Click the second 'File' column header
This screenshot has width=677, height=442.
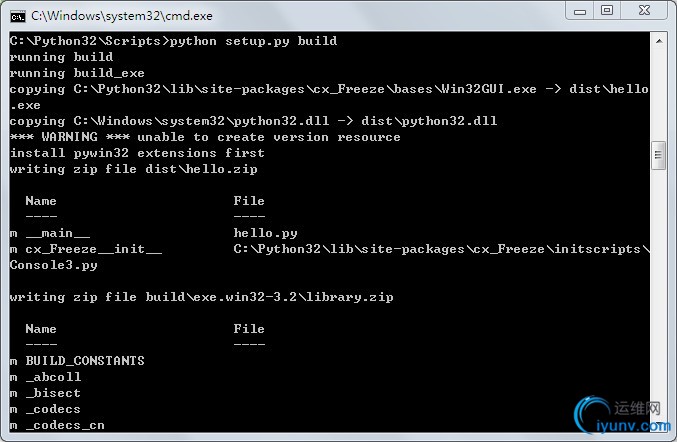(x=249, y=329)
